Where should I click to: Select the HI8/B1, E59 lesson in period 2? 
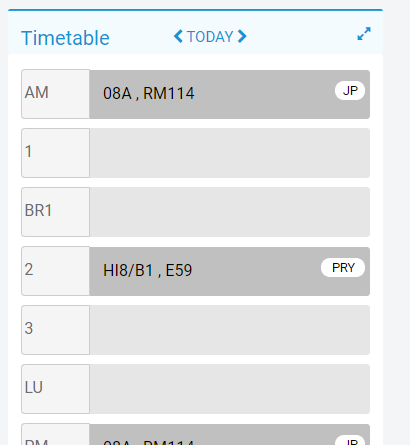(229, 271)
